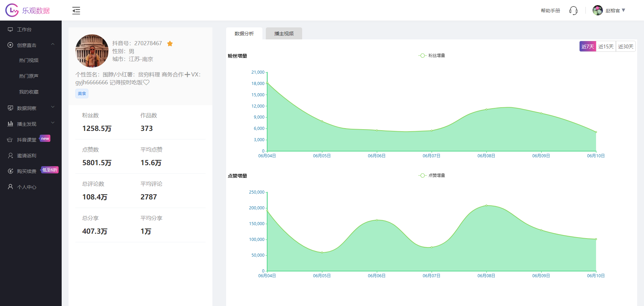Open 热门原声 in the sidebar
This screenshot has height=306, width=644.
coord(29,76)
